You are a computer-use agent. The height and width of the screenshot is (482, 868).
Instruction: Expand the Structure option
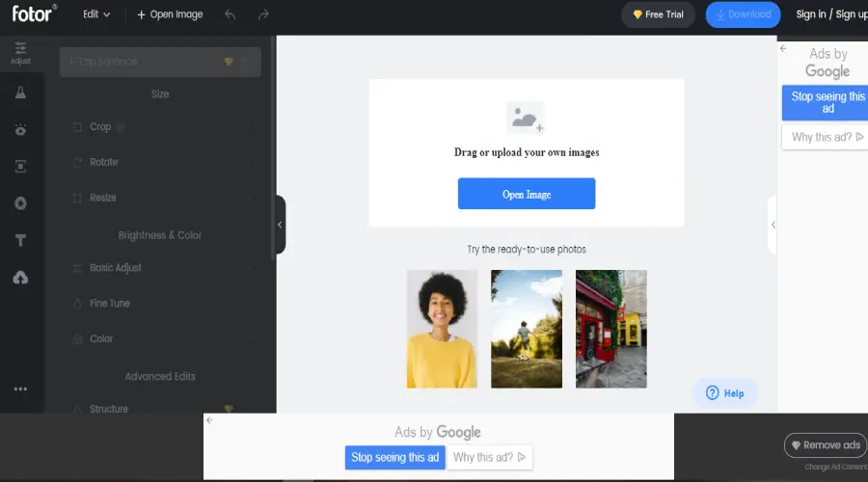tap(160, 409)
